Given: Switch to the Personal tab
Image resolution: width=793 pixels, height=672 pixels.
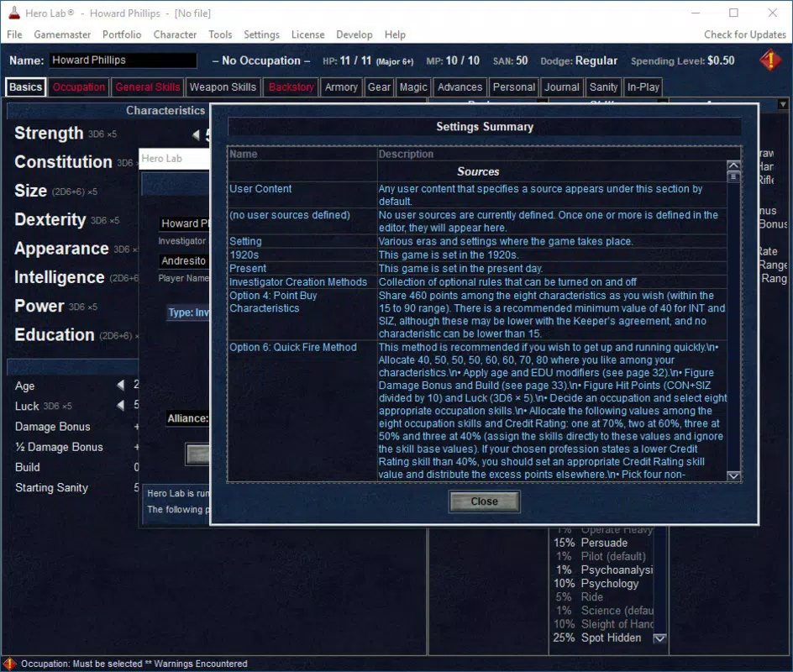Looking at the screenshot, I should 514,87.
